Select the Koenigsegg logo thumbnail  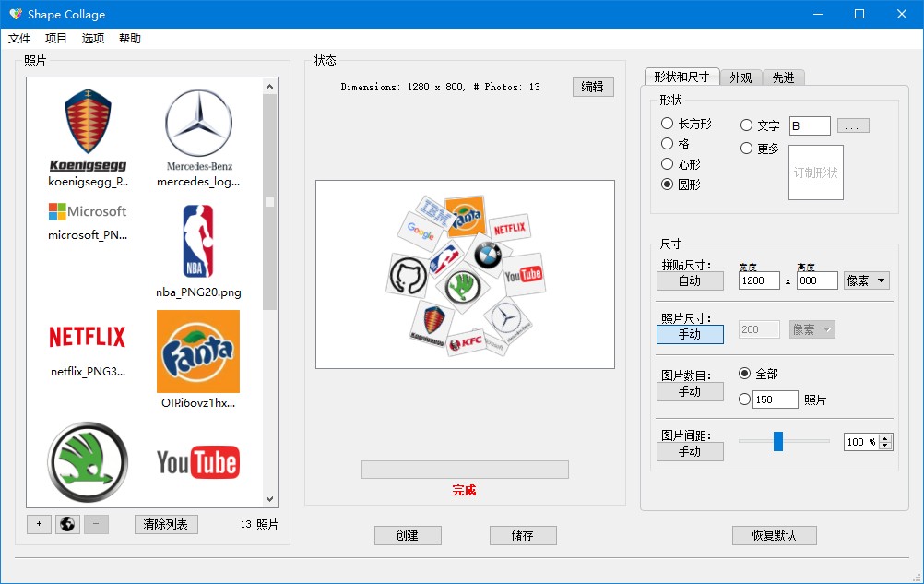pyautogui.click(x=88, y=137)
